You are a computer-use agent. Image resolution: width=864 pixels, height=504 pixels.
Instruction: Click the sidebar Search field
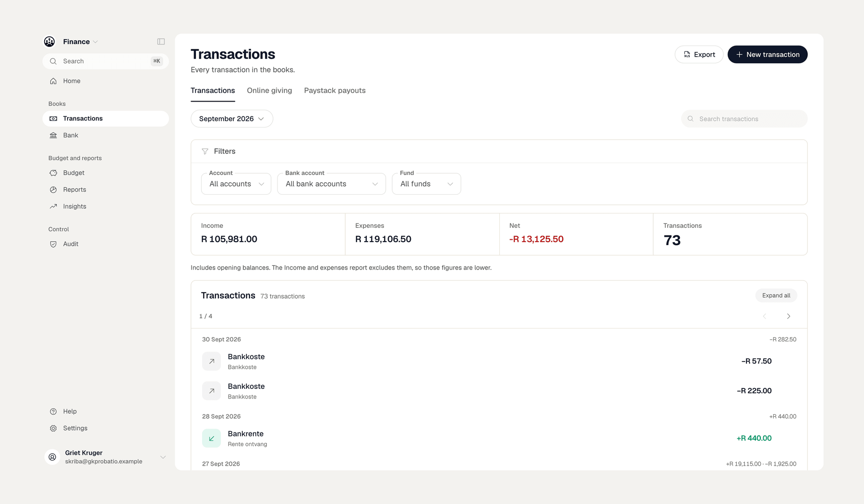pos(106,61)
